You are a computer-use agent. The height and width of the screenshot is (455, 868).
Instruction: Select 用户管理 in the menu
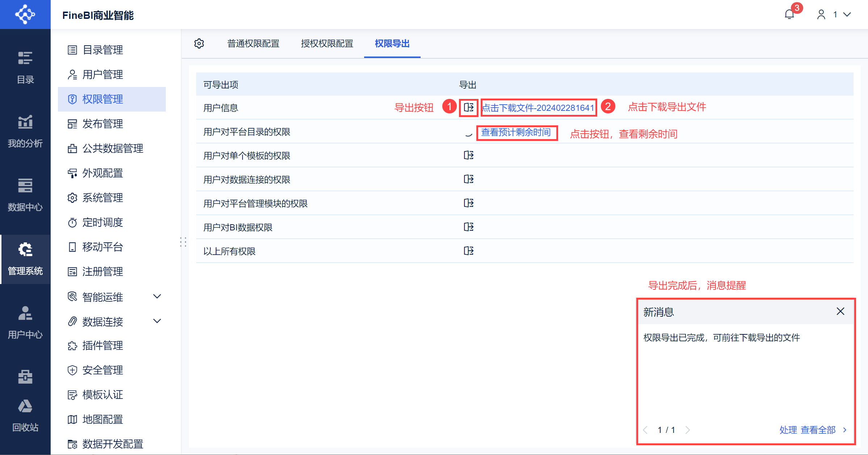[103, 75]
